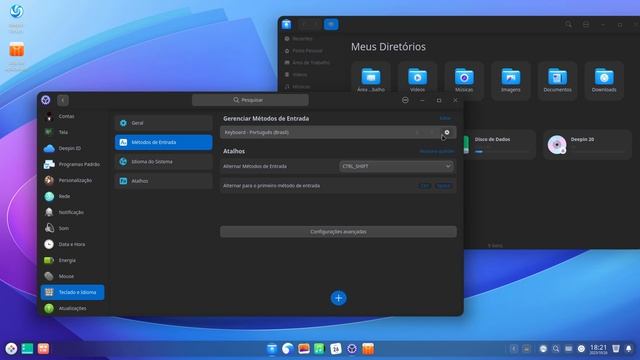The width and height of the screenshot is (640, 360).
Task: Go back in Control Center
Action: [63, 100]
